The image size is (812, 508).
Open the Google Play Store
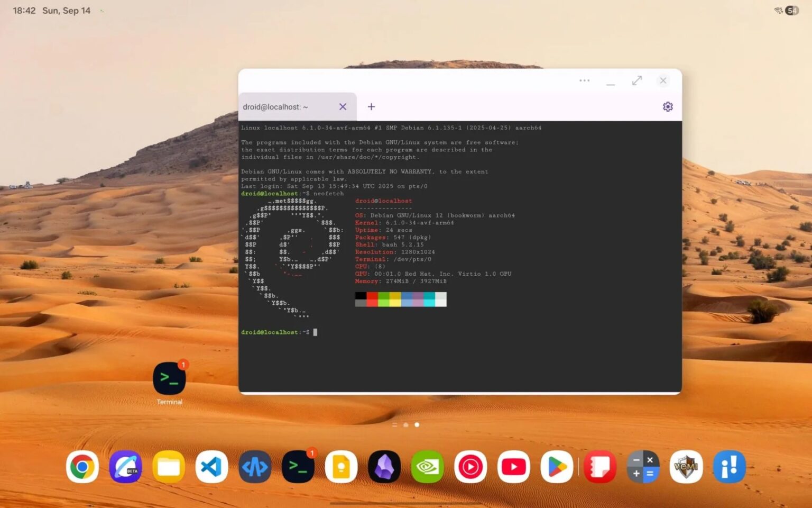557,466
